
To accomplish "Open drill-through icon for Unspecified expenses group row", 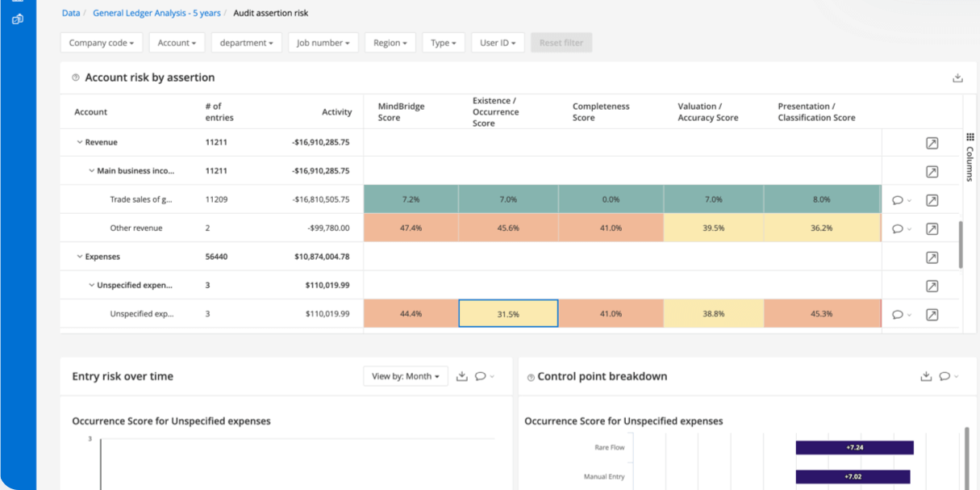I will tap(932, 286).
